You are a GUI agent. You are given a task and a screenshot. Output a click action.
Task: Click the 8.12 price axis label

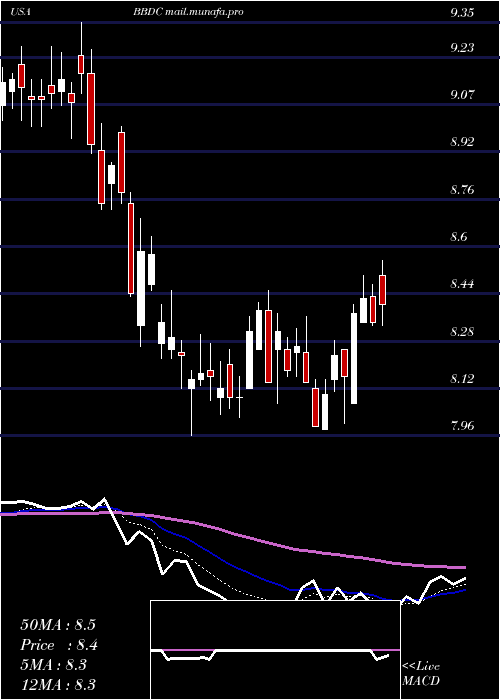coord(462,379)
